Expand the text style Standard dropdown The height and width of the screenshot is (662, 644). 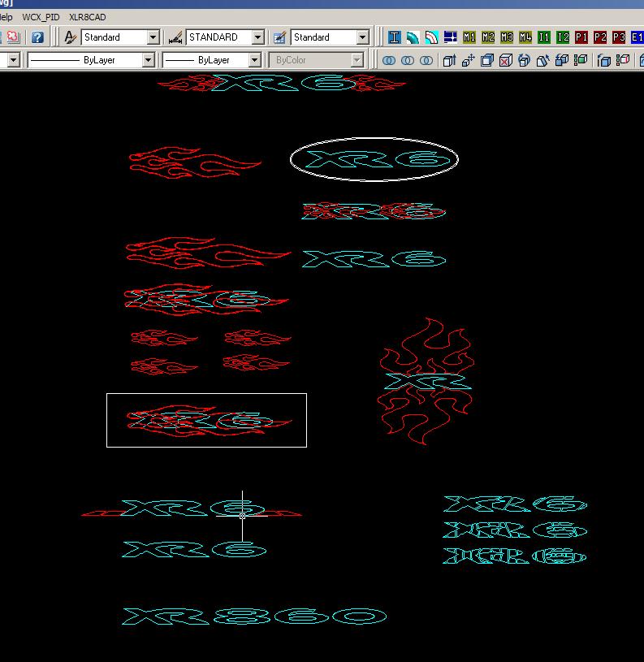click(x=153, y=37)
